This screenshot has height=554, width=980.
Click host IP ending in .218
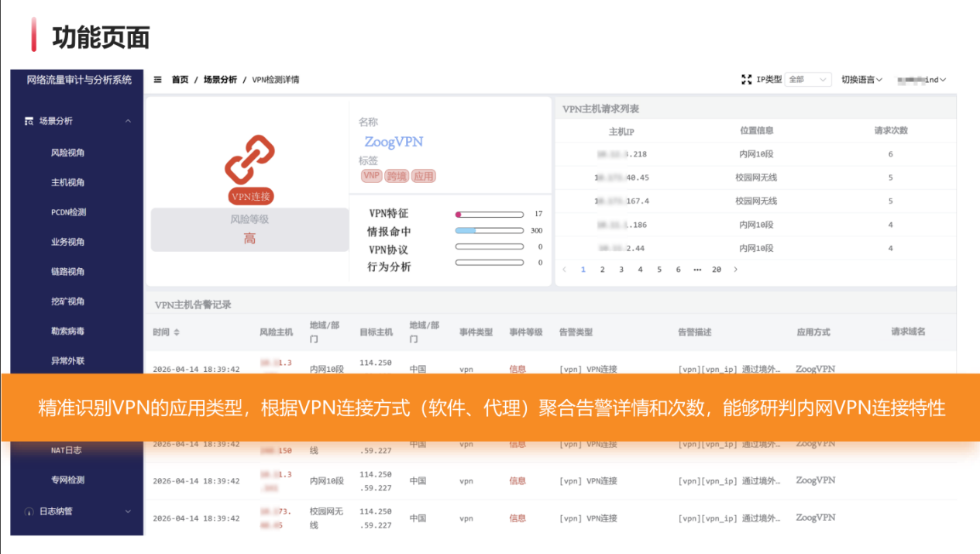tap(621, 154)
